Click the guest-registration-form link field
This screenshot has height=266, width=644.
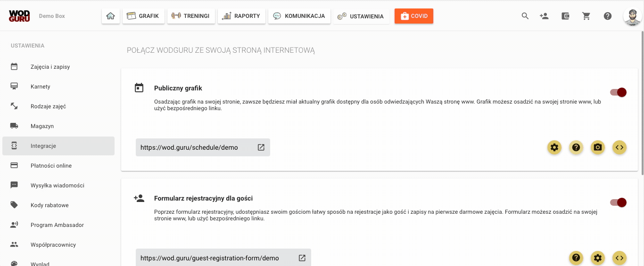tap(223, 258)
